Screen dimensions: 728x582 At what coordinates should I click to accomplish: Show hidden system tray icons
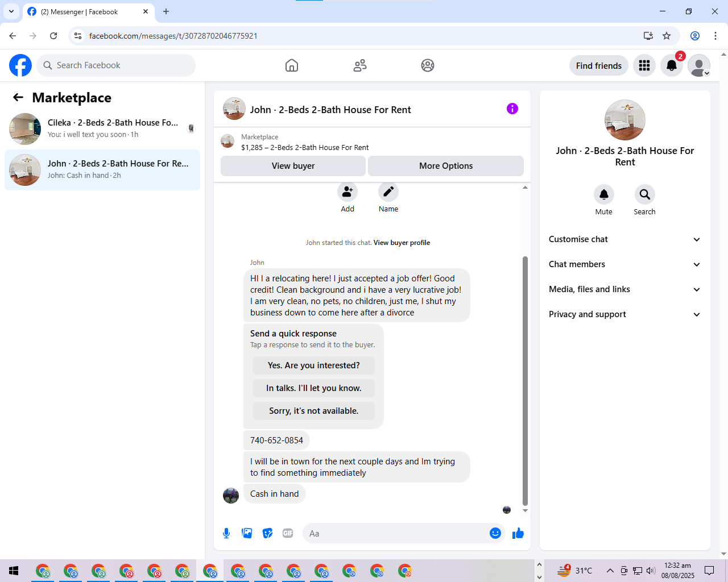(x=610, y=571)
